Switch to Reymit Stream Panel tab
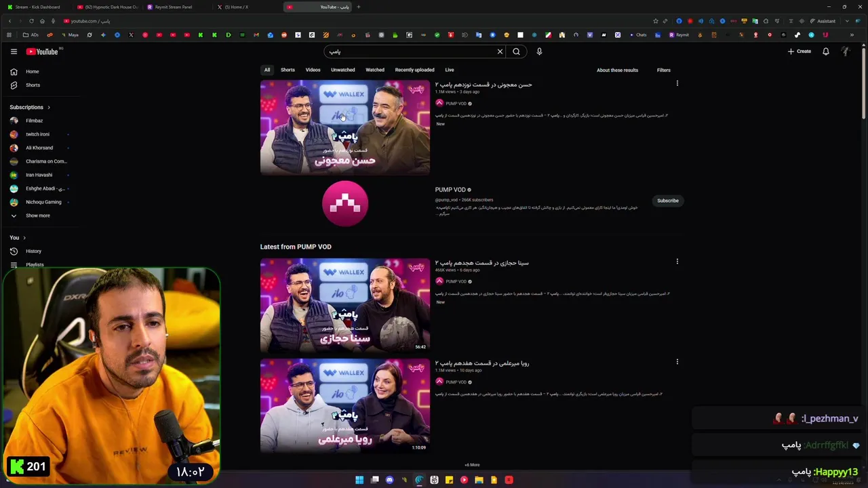 pyautogui.click(x=178, y=7)
